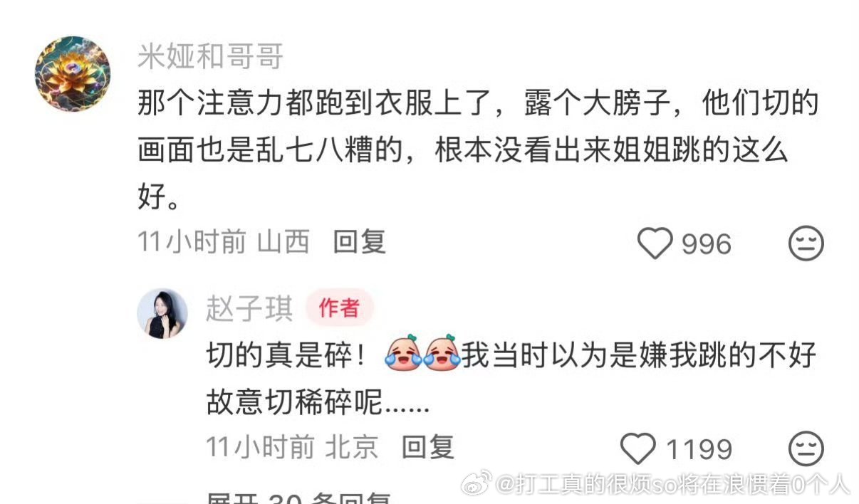Screen dimensions: 859x504
Task: Reply to 米娅和哥哥's comment
Action: tap(360, 243)
